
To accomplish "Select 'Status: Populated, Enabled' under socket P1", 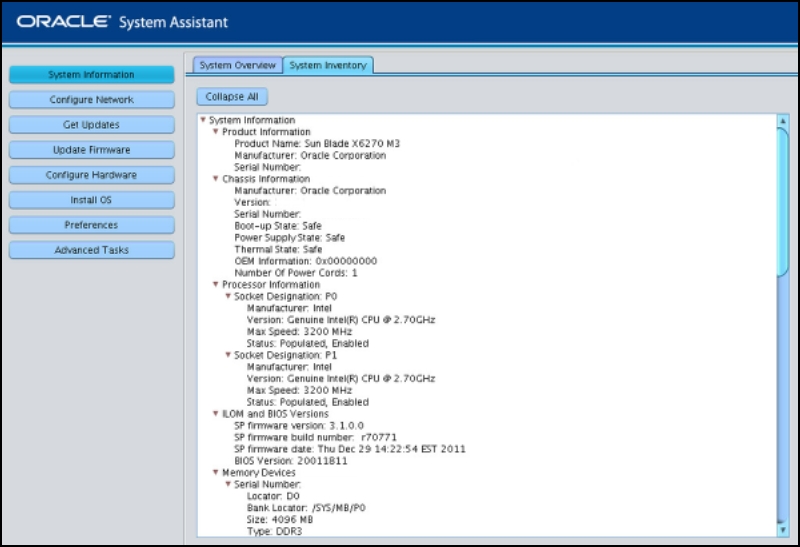I will [307, 402].
